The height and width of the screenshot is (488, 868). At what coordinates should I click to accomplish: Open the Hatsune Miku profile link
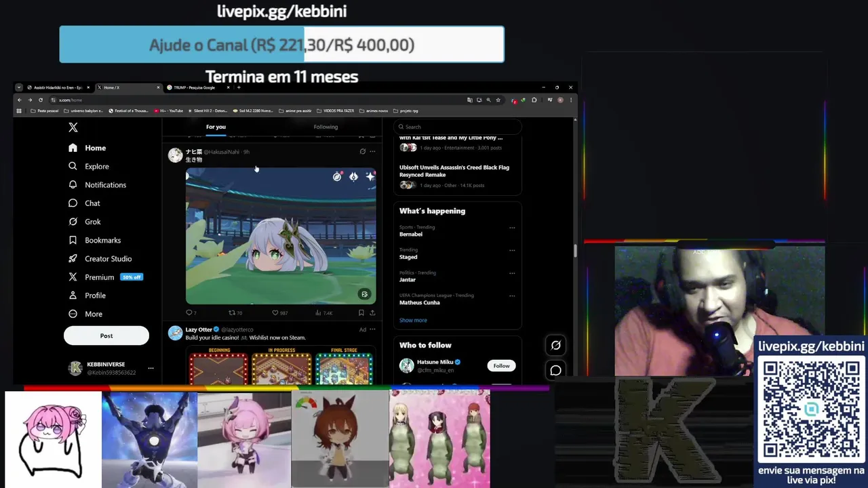click(x=434, y=362)
